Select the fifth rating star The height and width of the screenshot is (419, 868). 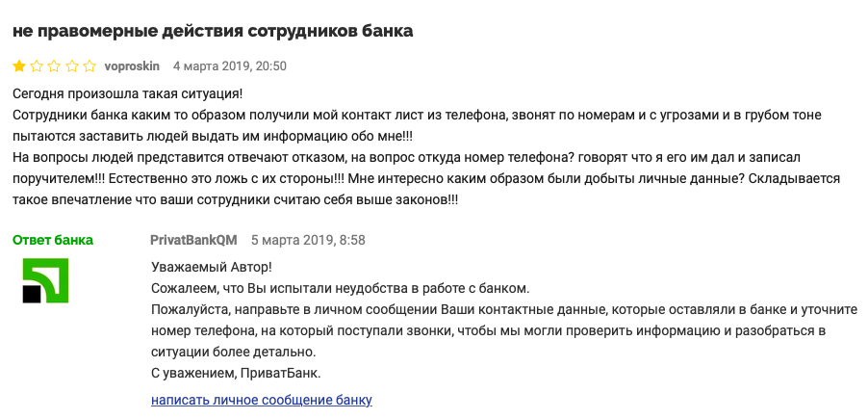89,66
